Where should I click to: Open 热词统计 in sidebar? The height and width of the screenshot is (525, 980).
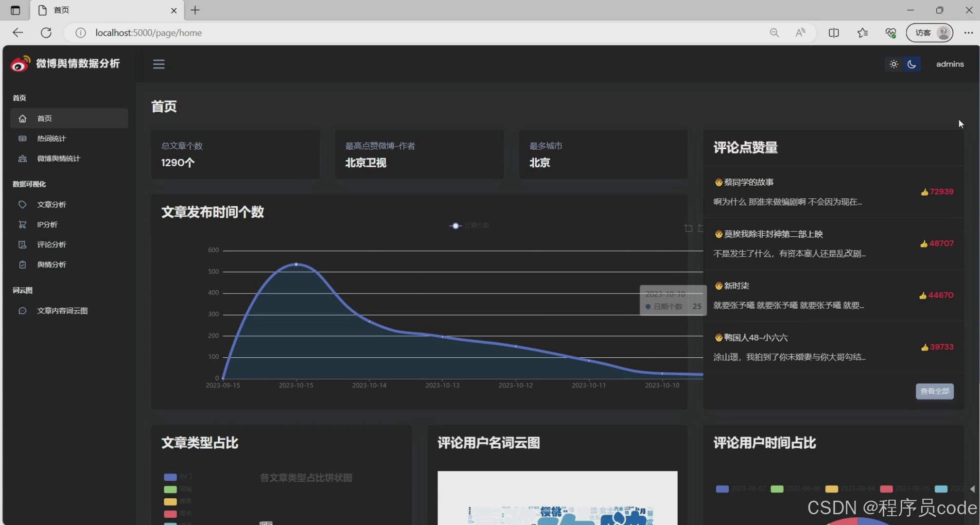[52, 139]
